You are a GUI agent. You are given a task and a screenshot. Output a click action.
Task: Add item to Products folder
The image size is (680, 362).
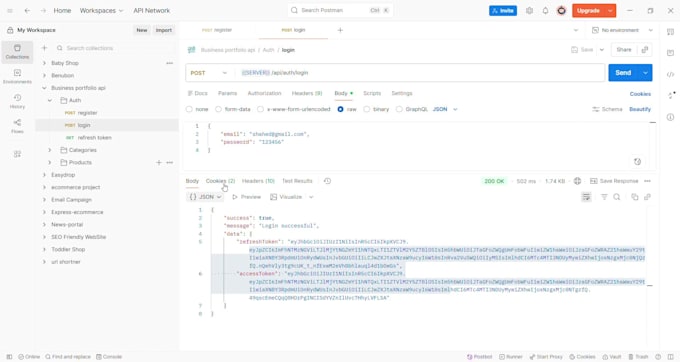(x=159, y=163)
